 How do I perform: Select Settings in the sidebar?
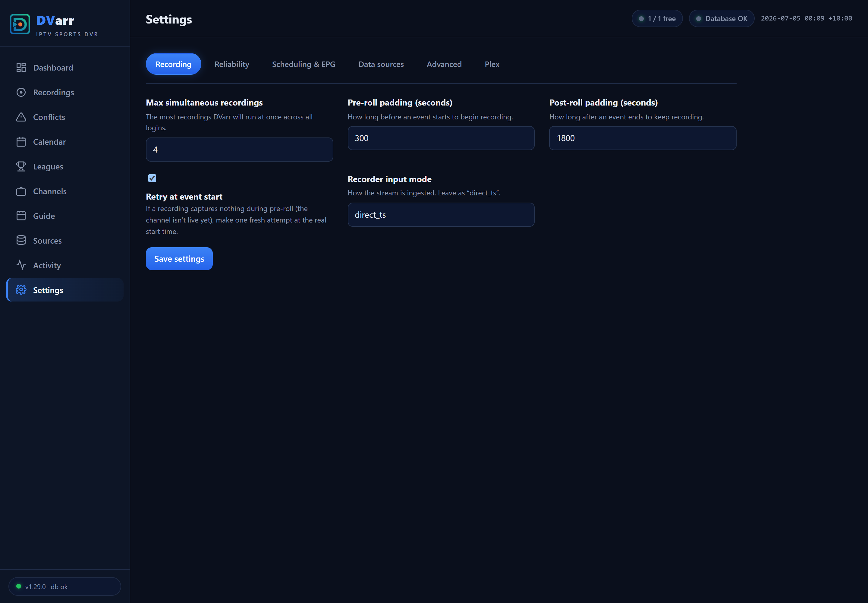point(64,290)
